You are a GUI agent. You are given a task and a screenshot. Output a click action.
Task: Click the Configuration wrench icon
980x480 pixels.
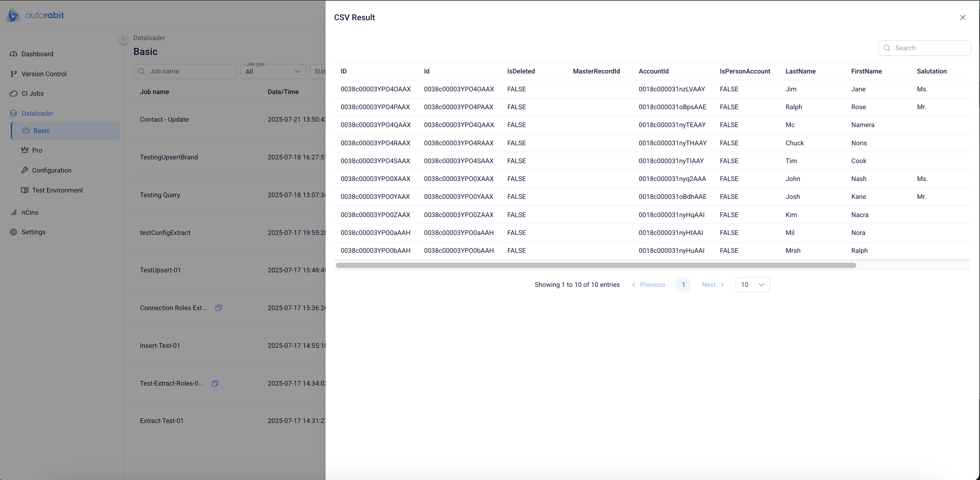pyautogui.click(x=25, y=170)
